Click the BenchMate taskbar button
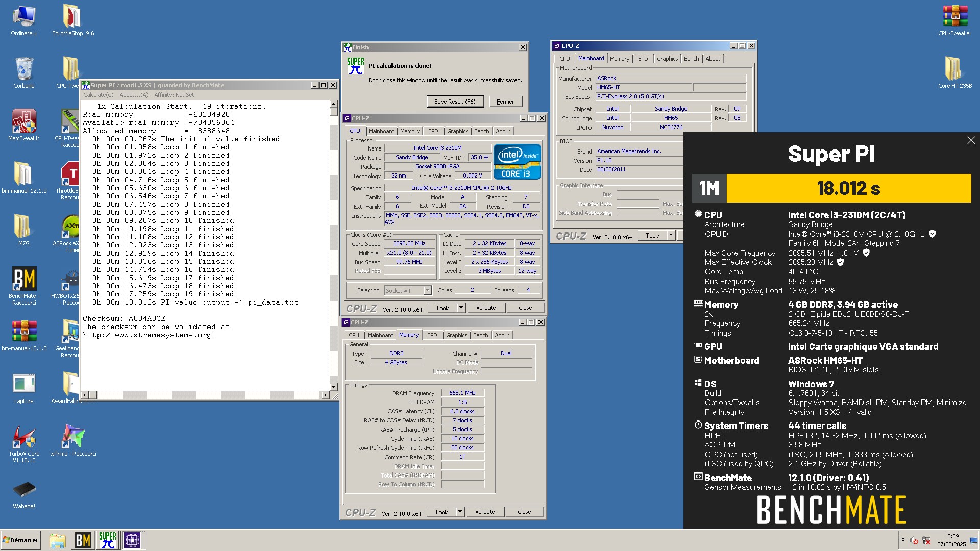The width and height of the screenshot is (980, 551). (83, 540)
